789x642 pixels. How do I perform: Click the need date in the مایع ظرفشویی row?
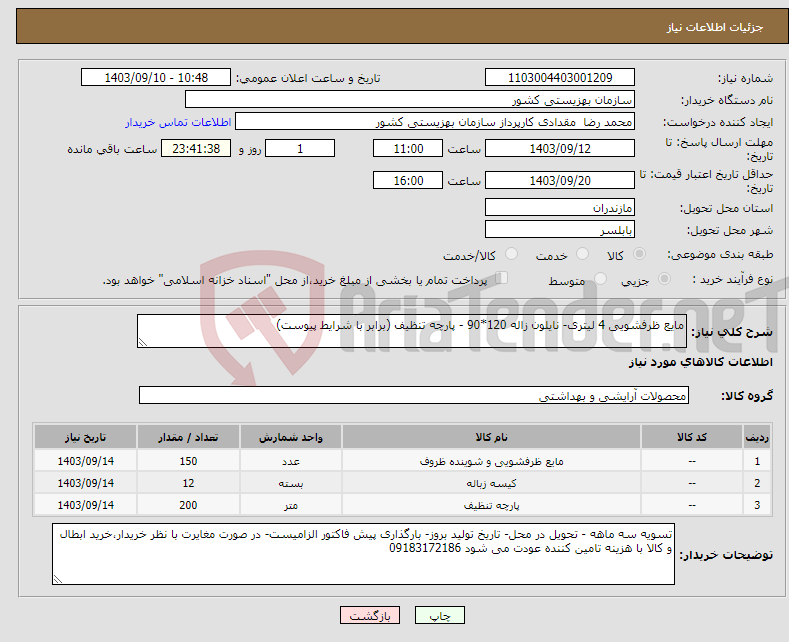(86, 461)
